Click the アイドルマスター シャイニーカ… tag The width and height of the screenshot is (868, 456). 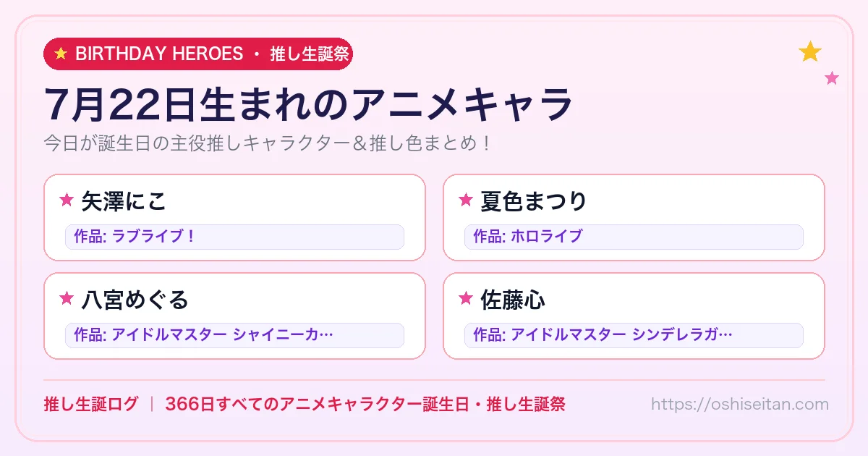coord(234,335)
